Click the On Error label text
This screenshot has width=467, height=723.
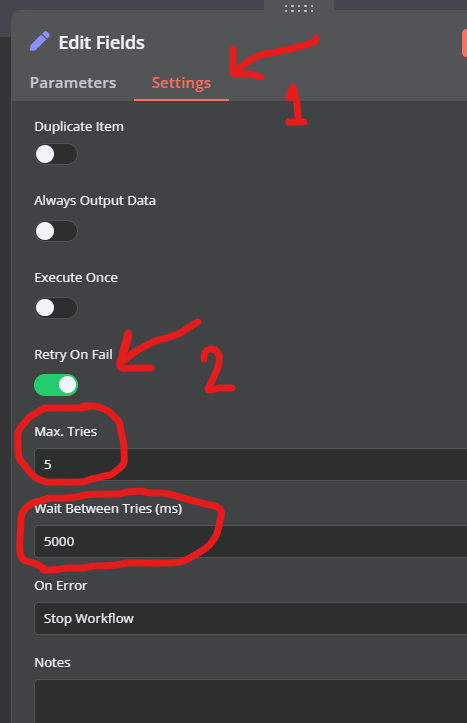coord(60,585)
